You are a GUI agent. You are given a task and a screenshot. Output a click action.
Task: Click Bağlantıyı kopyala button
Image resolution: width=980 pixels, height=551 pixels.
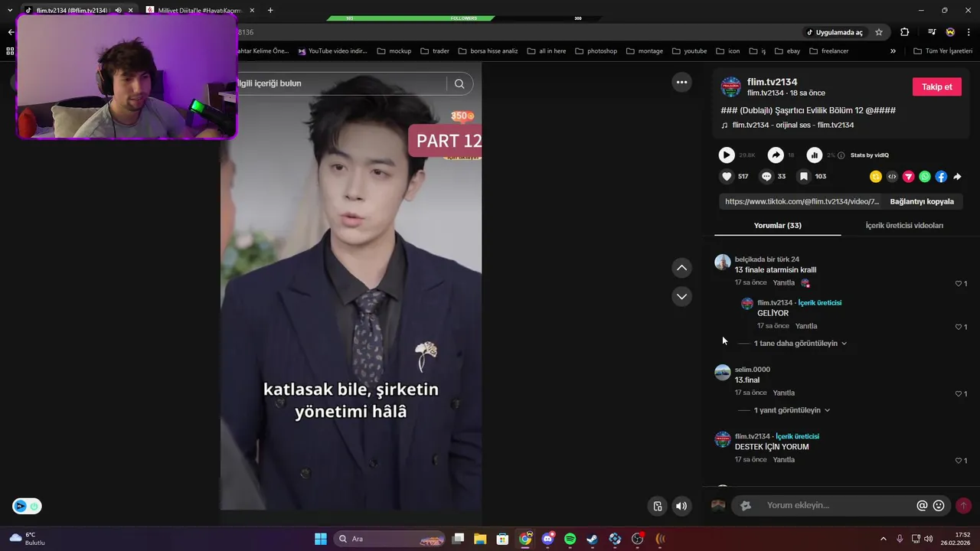tap(922, 201)
